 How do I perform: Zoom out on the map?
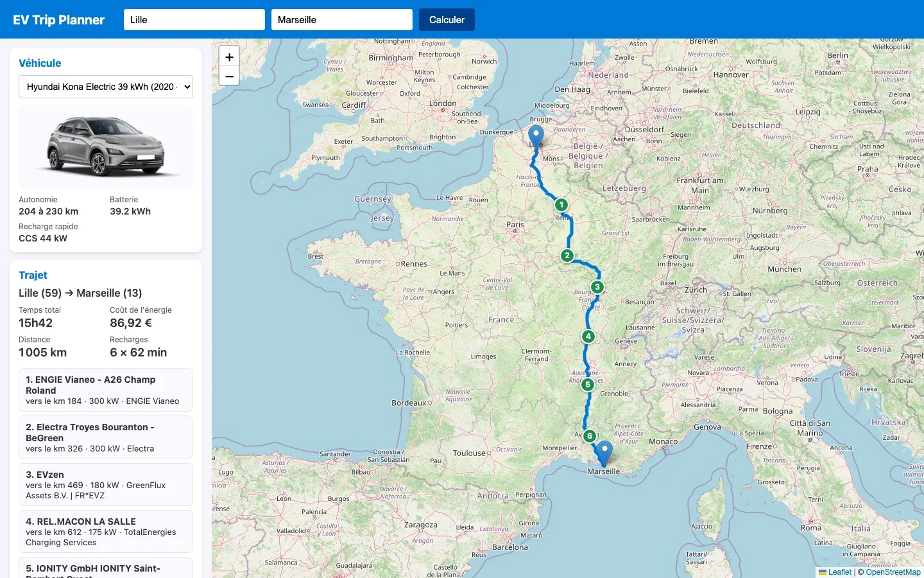[x=229, y=76]
